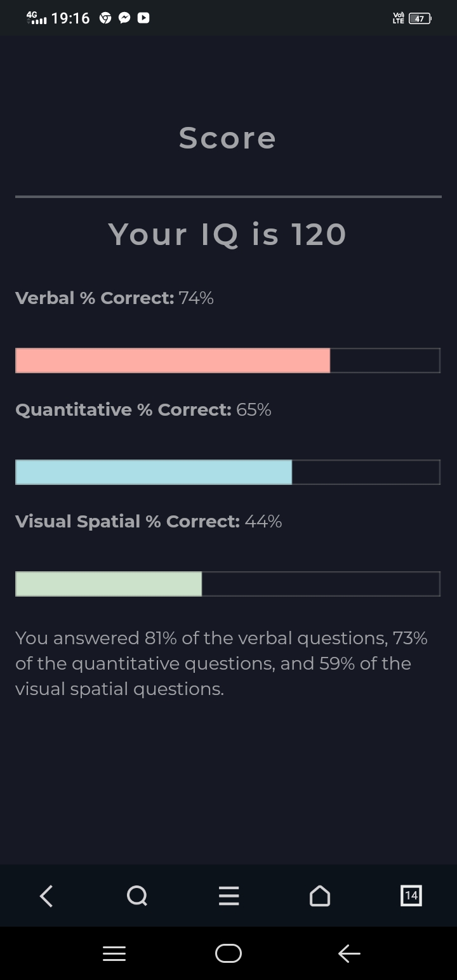Tap the VoLTE indicator in status bar

pyautogui.click(x=399, y=18)
